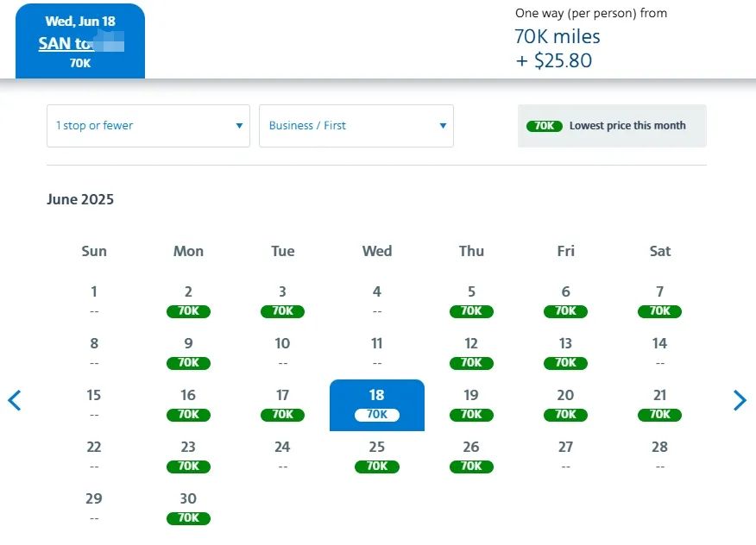Open the '1 stop or fewer' dropdown
The image size is (756, 545).
click(148, 126)
